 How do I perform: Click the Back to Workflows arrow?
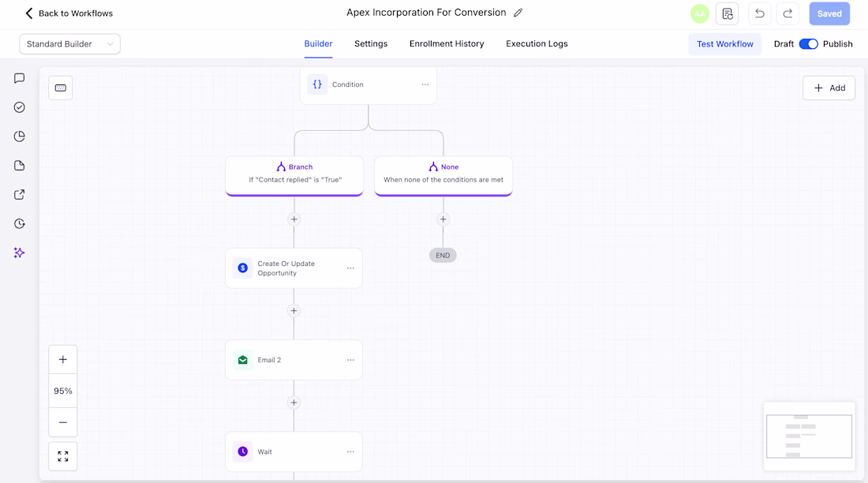(x=29, y=13)
